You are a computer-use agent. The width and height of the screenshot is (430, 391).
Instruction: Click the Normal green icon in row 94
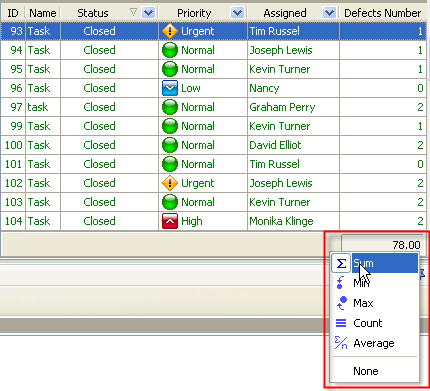[x=170, y=50]
